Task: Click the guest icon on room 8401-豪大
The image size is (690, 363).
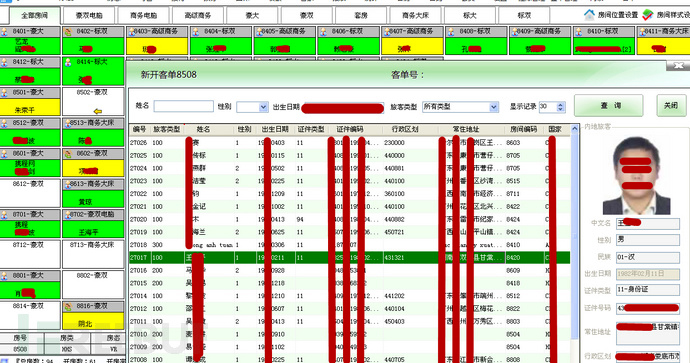Action: (x=4, y=32)
